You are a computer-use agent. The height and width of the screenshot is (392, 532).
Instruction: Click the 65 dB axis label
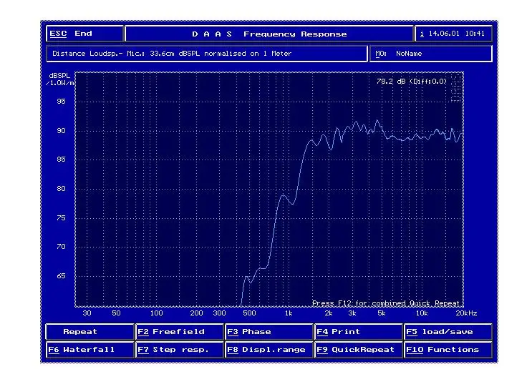[61, 275]
